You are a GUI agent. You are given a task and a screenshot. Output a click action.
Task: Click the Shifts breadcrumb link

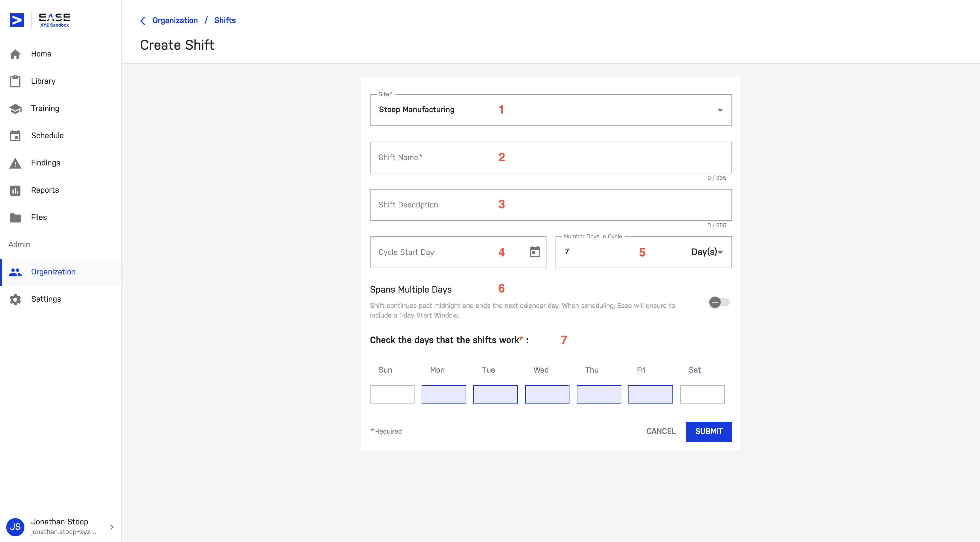pos(225,20)
